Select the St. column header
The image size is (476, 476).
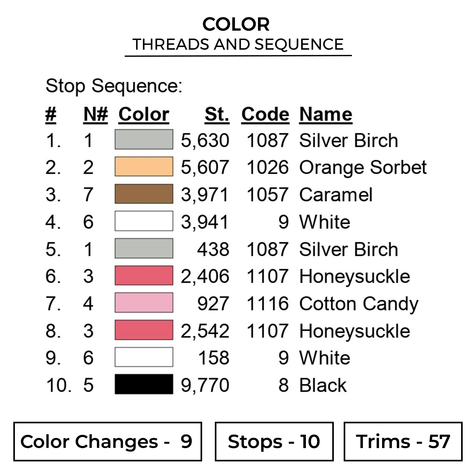tap(217, 114)
